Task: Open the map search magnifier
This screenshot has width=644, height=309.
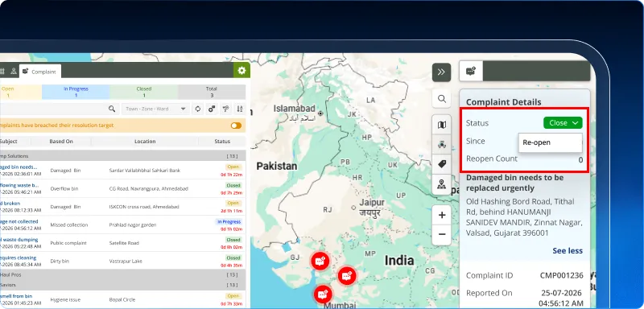Action: click(x=441, y=99)
